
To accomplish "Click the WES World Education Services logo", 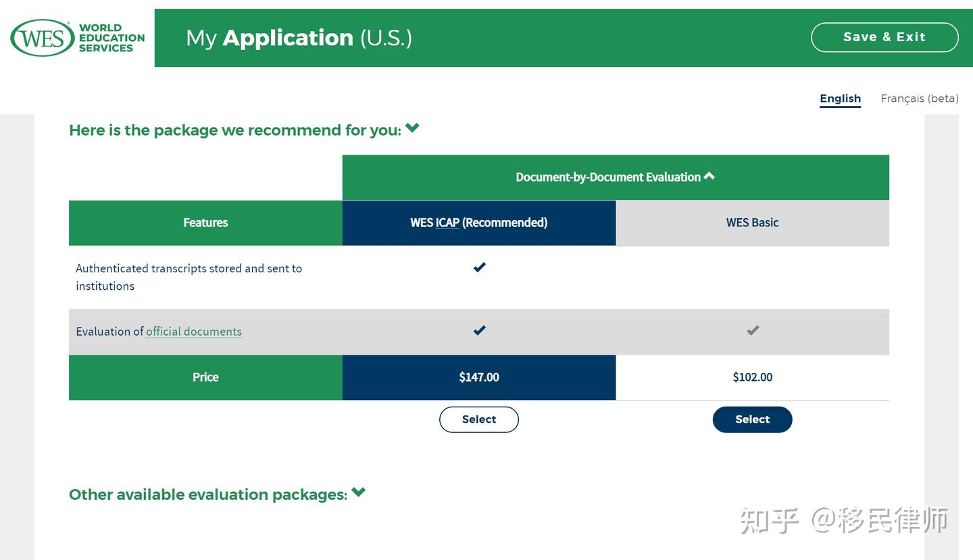I will pos(78,38).
